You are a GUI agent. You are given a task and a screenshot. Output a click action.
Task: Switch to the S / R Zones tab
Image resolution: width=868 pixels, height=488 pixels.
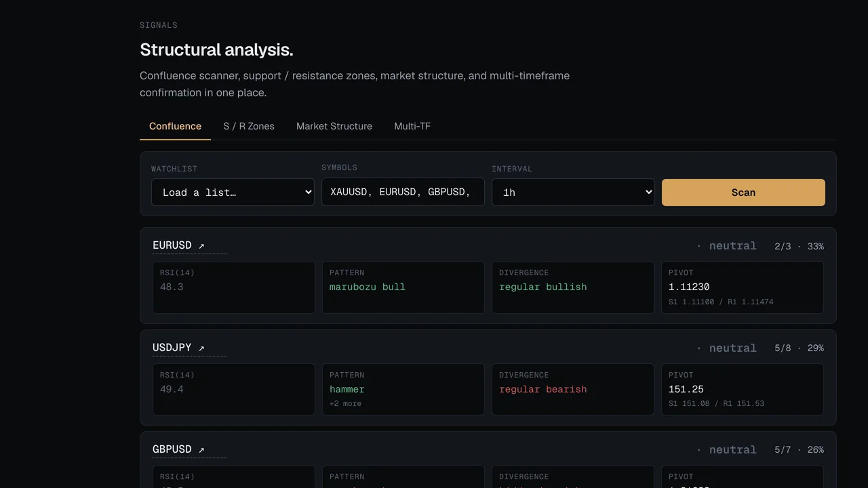249,126
